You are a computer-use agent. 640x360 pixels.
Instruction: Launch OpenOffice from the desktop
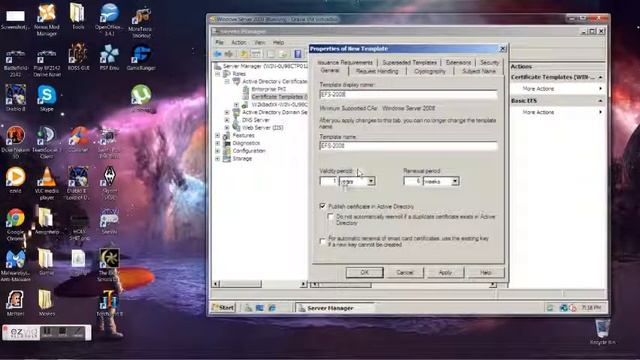[x=109, y=19]
